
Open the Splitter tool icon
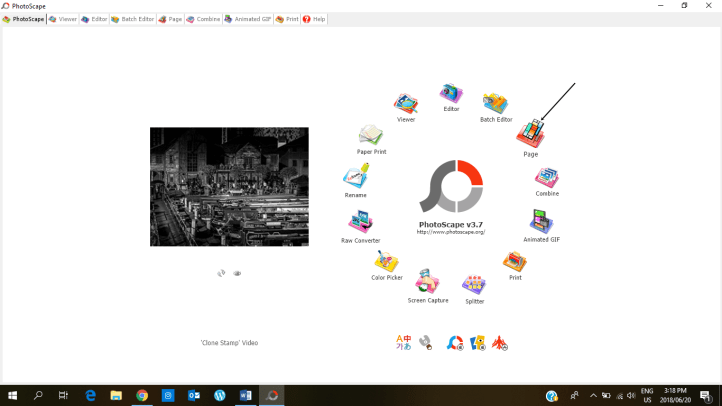[x=474, y=285]
